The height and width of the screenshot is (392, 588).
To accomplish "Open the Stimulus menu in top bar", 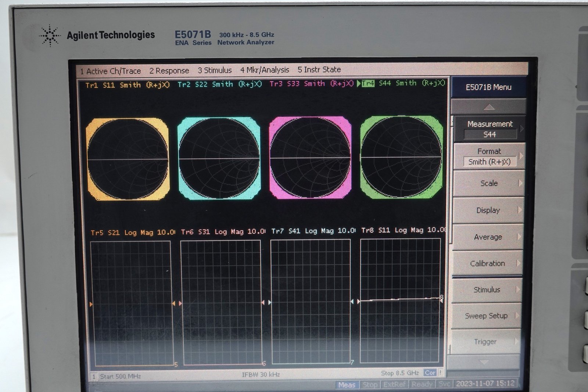I will (x=215, y=70).
